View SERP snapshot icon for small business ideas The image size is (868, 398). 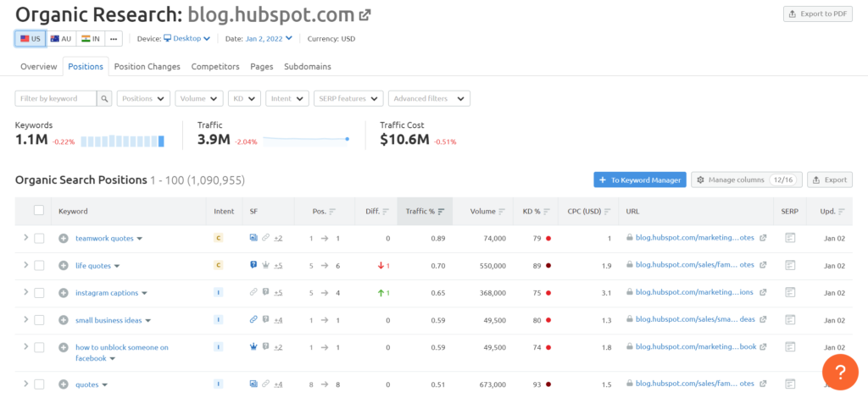790,319
